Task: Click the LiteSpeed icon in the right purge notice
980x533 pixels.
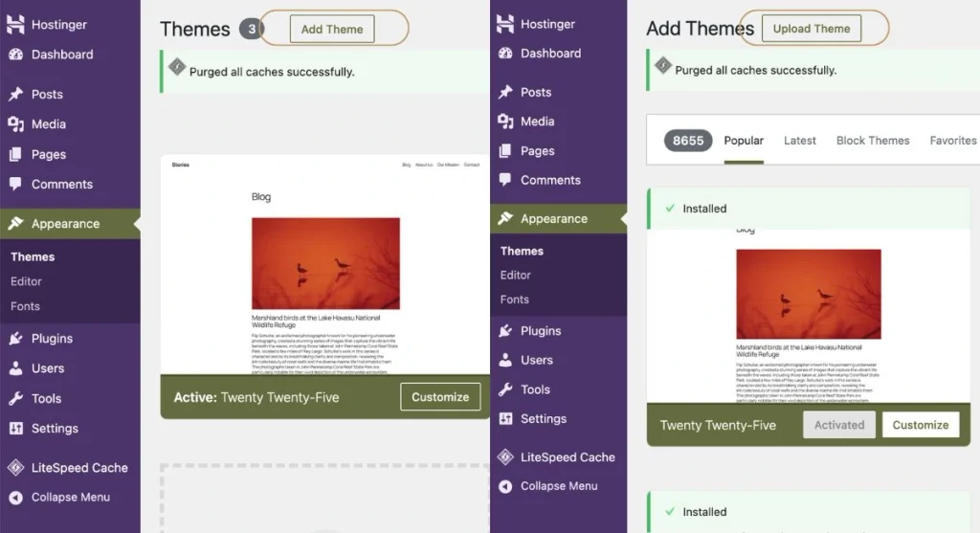Action: tap(663, 65)
